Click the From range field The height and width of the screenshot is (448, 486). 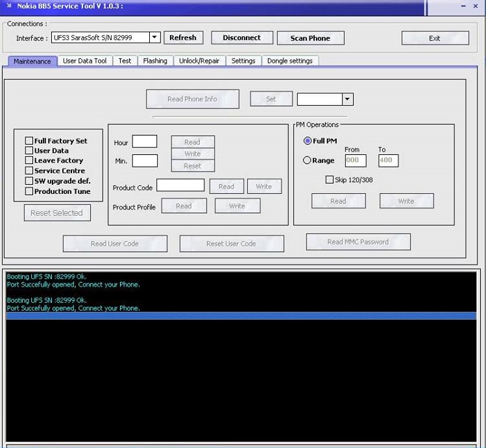[356, 160]
